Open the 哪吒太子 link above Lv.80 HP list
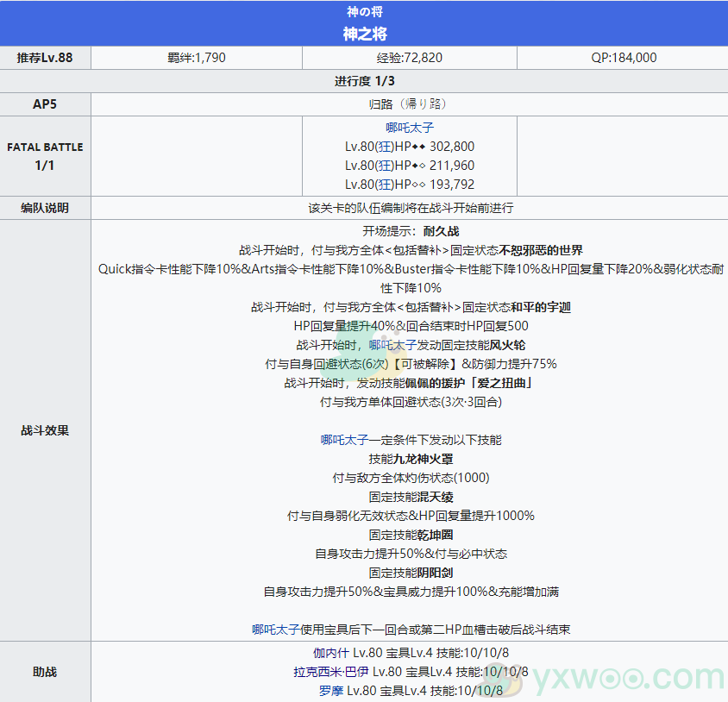728x702 pixels. [x=410, y=128]
